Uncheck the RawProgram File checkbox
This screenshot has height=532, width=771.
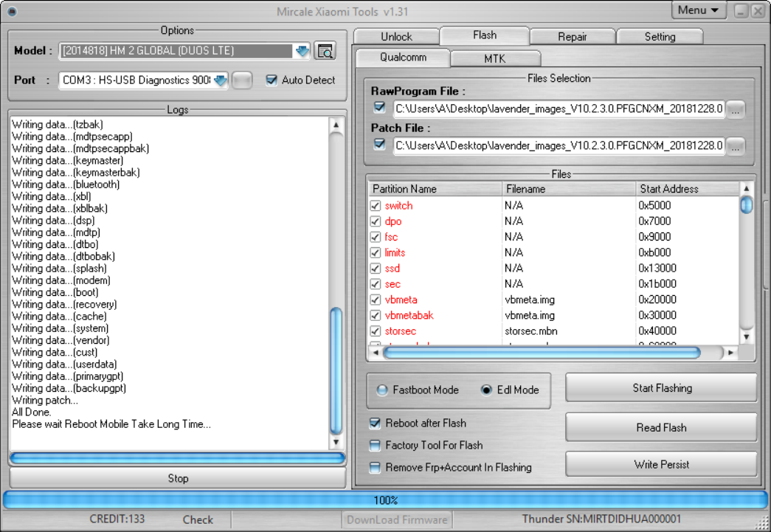[379, 107]
